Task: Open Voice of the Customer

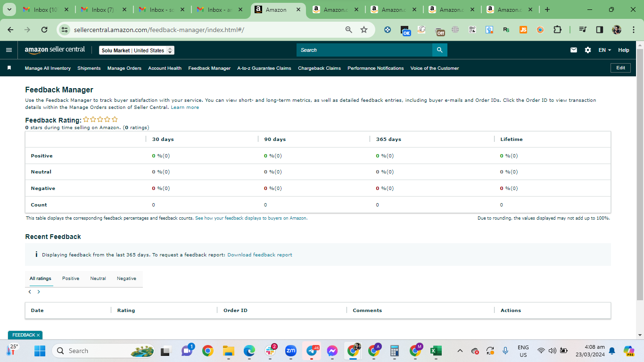Action: click(x=435, y=68)
